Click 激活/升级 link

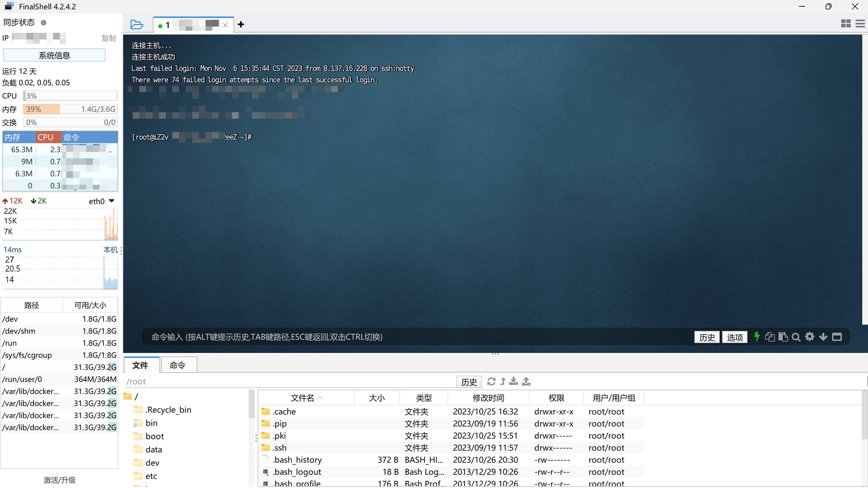tap(59, 480)
